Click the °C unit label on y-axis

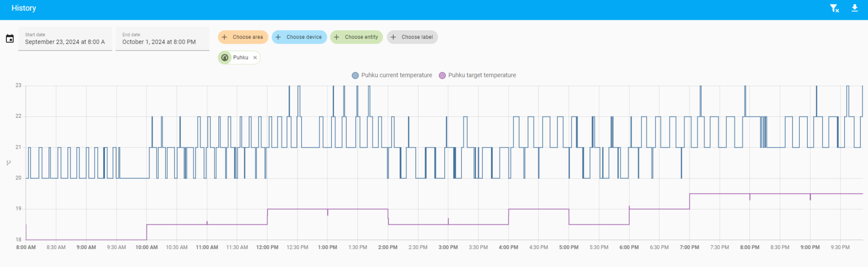coord(9,163)
